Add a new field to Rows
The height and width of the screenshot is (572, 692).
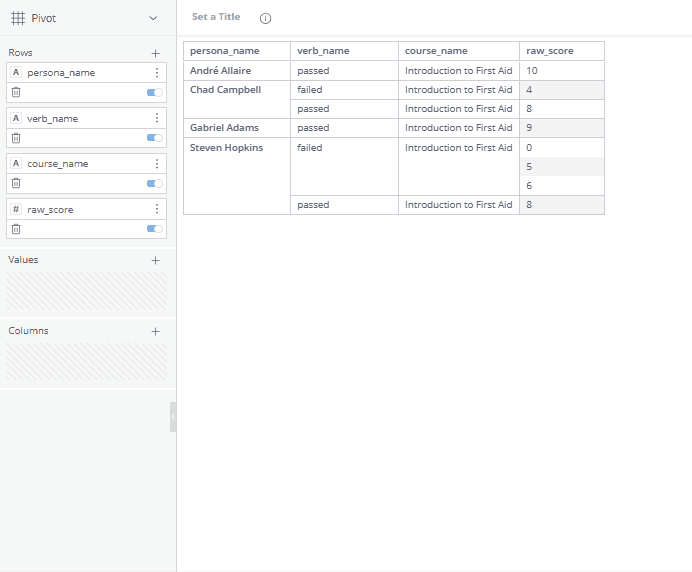coord(155,53)
